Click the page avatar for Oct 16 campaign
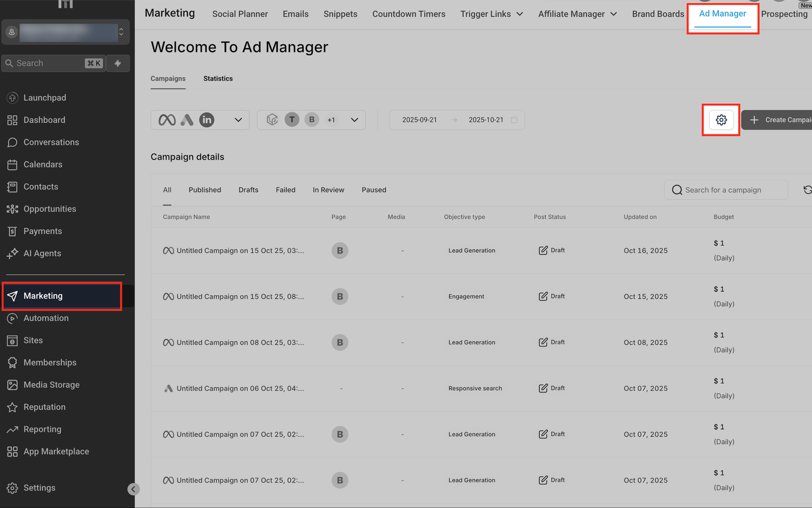Screen dimensions: 812x508 pos(340,251)
